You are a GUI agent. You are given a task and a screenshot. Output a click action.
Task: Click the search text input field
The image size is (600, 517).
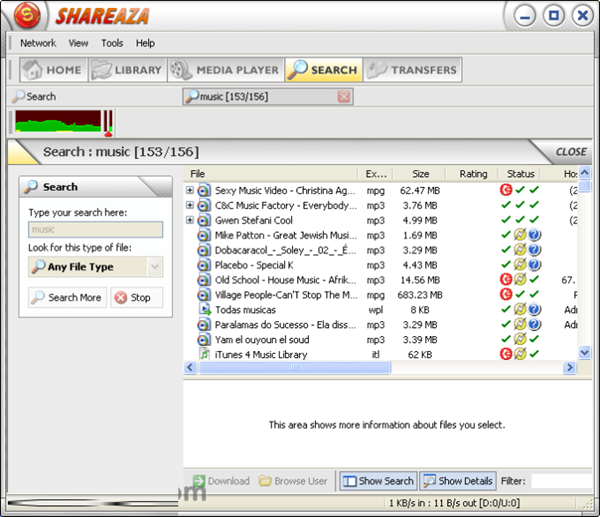click(x=95, y=230)
